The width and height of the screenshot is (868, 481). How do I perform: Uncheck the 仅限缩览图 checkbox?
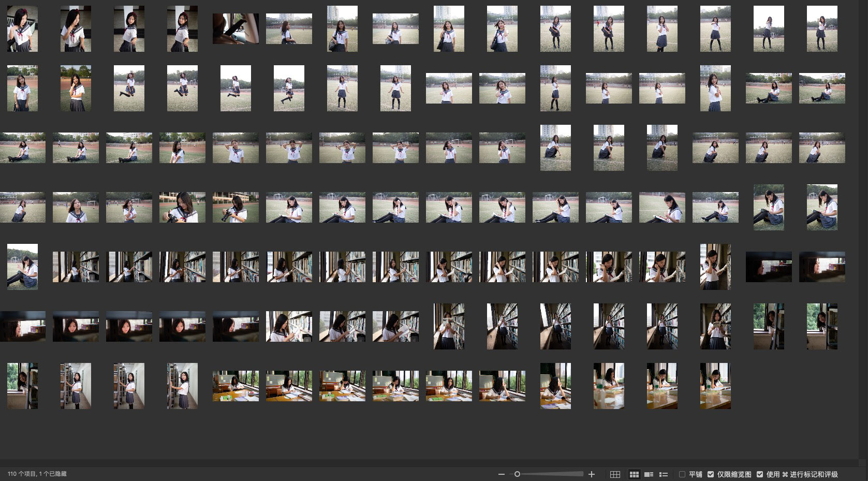click(711, 474)
